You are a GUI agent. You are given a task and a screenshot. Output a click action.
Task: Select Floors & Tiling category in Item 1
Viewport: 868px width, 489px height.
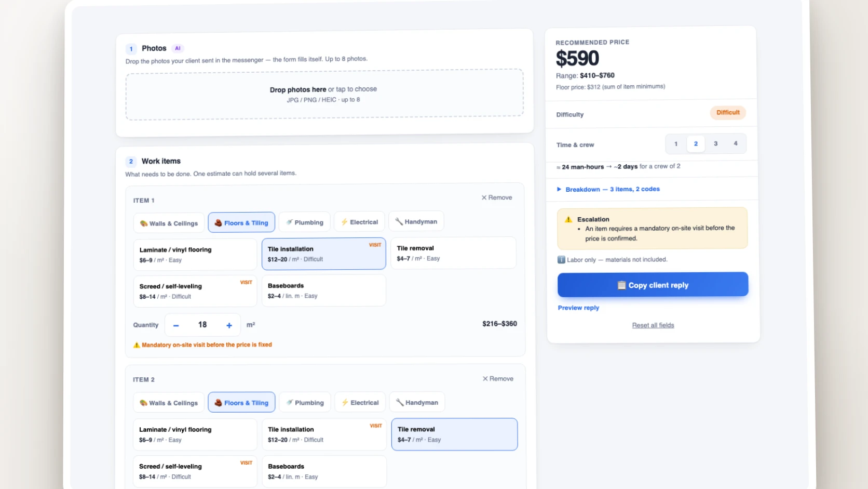click(241, 222)
